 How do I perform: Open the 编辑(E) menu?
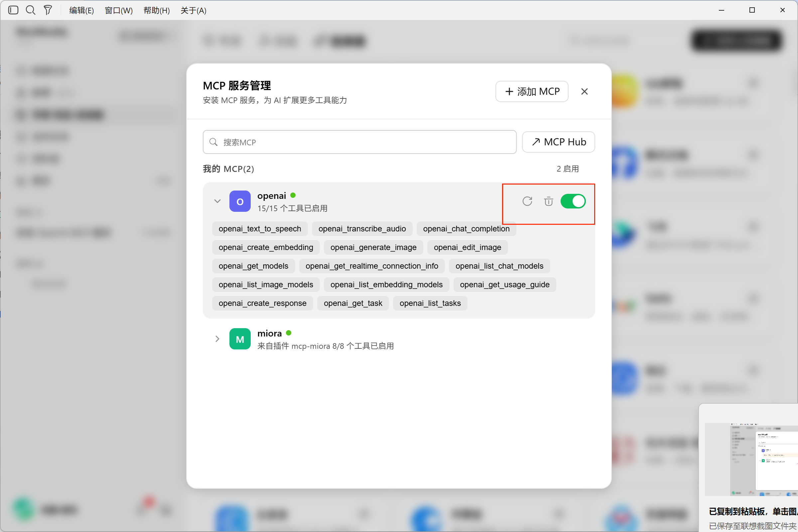(x=81, y=11)
